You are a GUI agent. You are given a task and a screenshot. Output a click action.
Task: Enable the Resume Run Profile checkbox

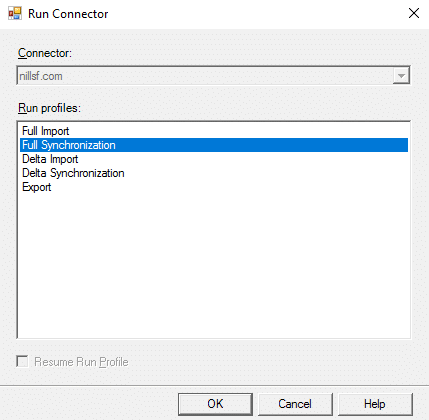22,361
